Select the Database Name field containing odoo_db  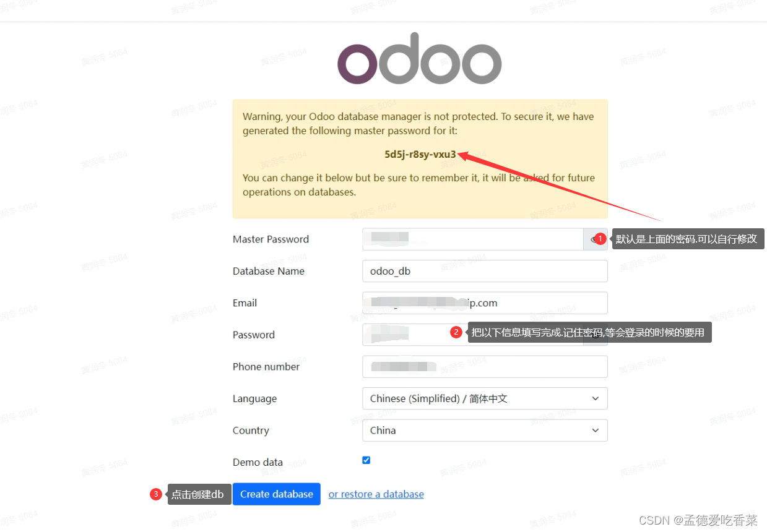485,271
